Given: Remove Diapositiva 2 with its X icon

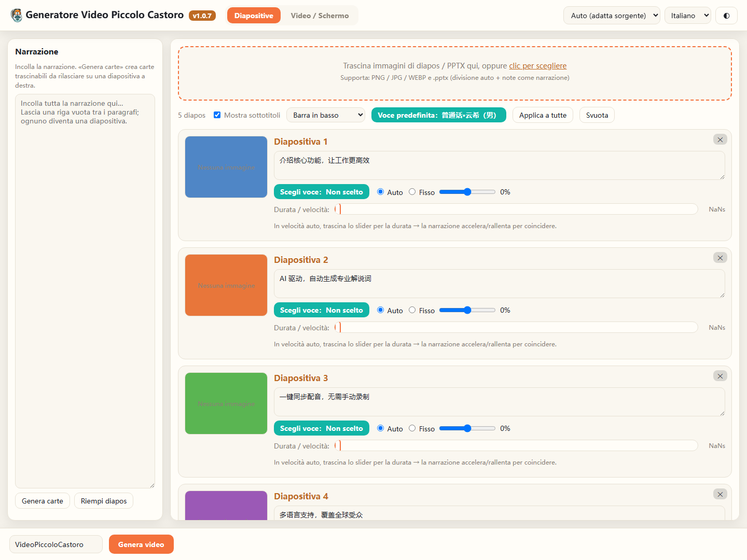Looking at the screenshot, I should [720, 258].
